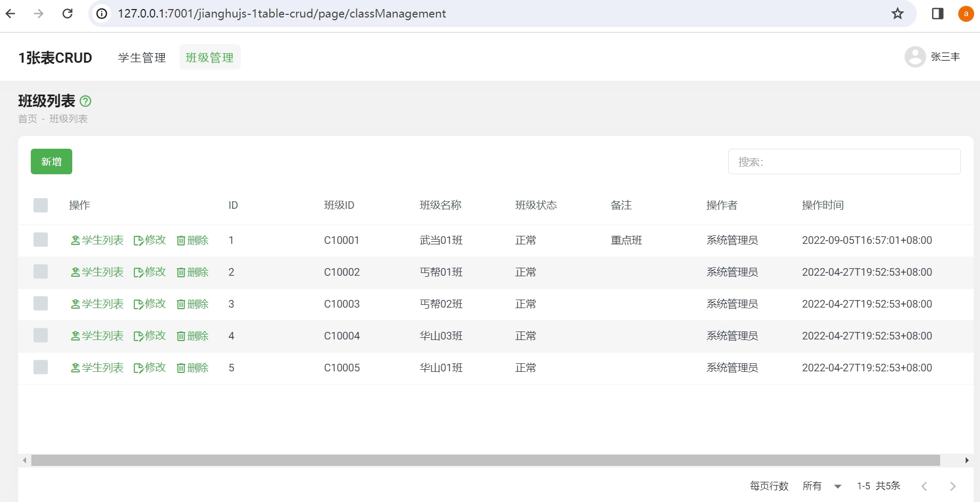Click the delete (删除) icon for 丐帮02班
The width and height of the screenshot is (980, 502).
(181, 304)
